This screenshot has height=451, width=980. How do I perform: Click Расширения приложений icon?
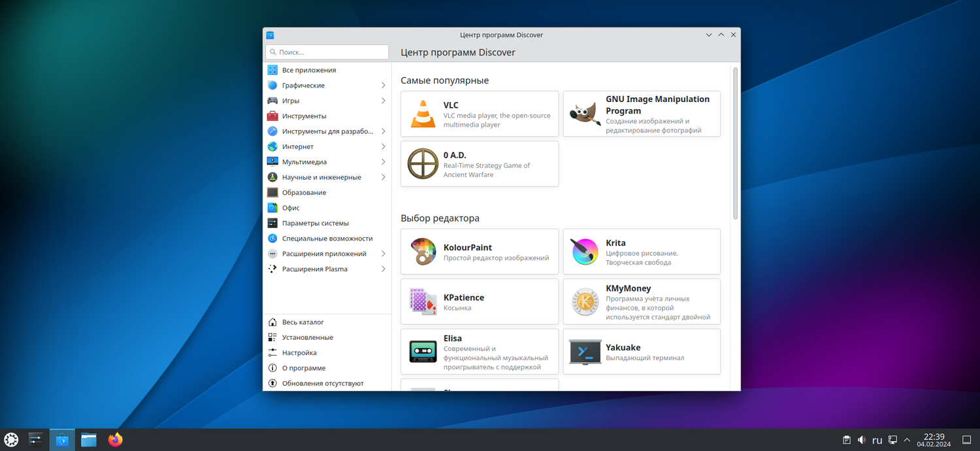[272, 254]
